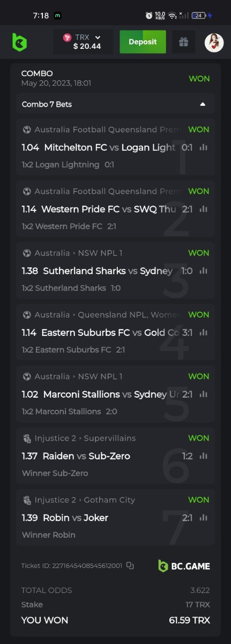Tap the green Deposit button
This screenshot has height=644, width=231.
pyautogui.click(x=143, y=42)
